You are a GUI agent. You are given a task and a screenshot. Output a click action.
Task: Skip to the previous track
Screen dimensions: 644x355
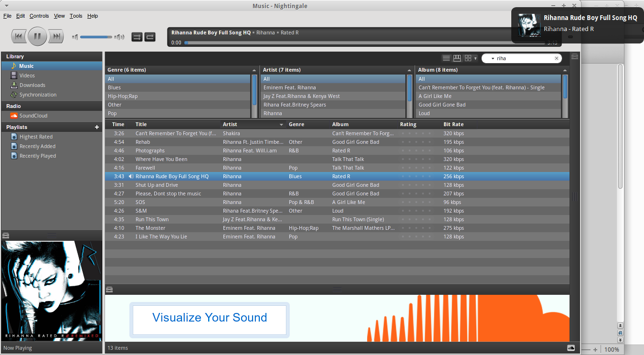point(18,36)
